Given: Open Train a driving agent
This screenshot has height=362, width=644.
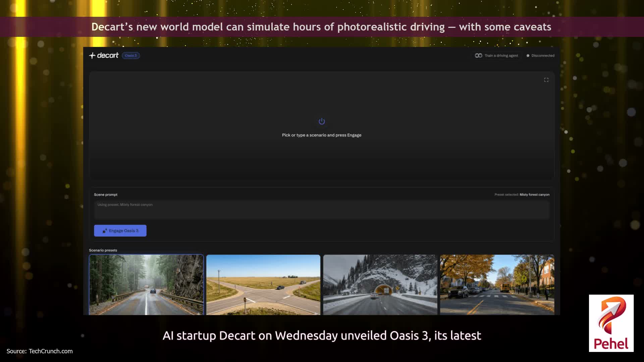Looking at the screenshot, I should tap(496, 56).
